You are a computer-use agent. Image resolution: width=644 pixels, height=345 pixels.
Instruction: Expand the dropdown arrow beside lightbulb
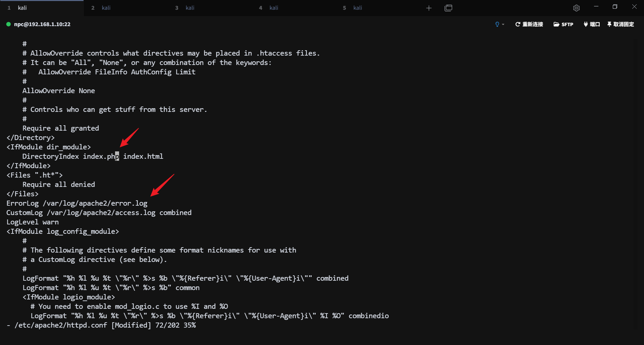[503, 24]
